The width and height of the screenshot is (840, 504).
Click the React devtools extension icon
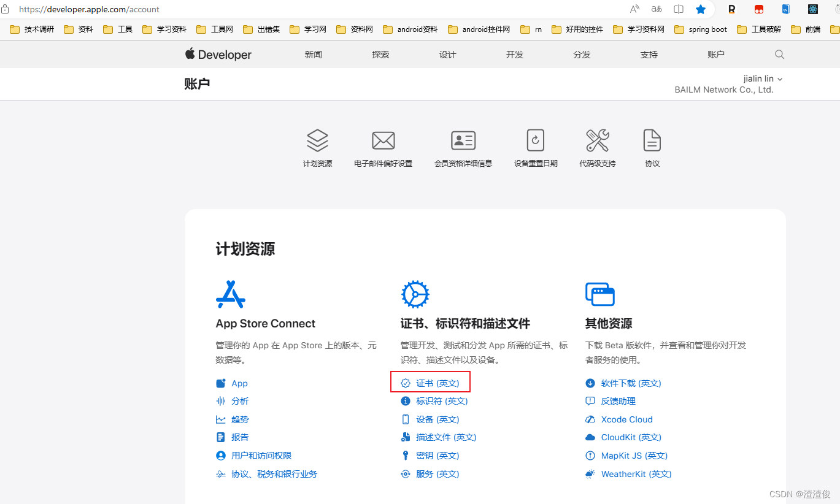click(x=813, y=9)
